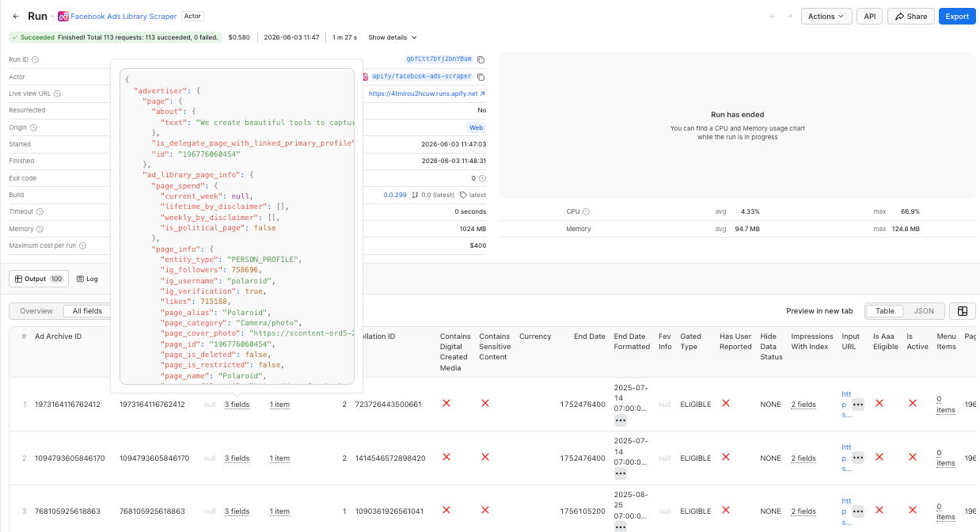Switch to the Output tab
Screen dimensions: 980x532
[39, 279]
